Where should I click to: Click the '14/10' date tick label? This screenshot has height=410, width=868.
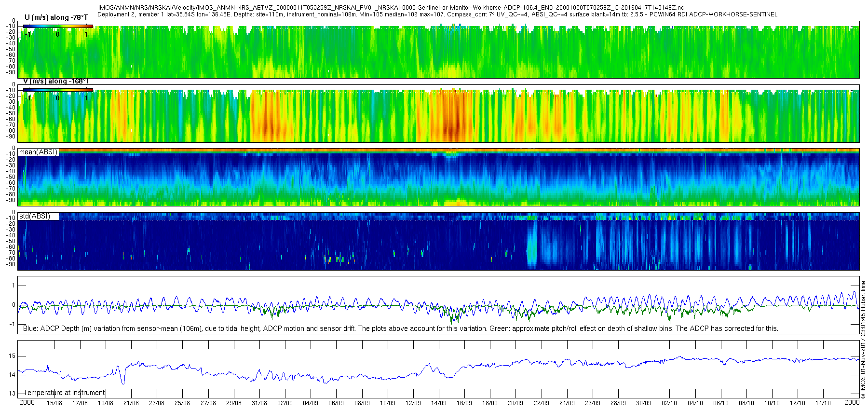click(823, 403)
